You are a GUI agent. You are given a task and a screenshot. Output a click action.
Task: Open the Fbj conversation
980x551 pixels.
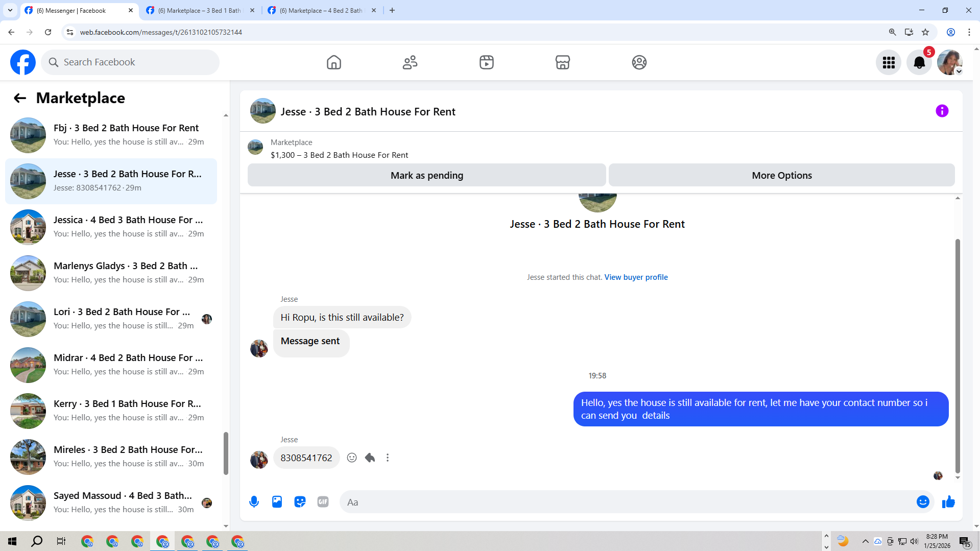point(111,135)
